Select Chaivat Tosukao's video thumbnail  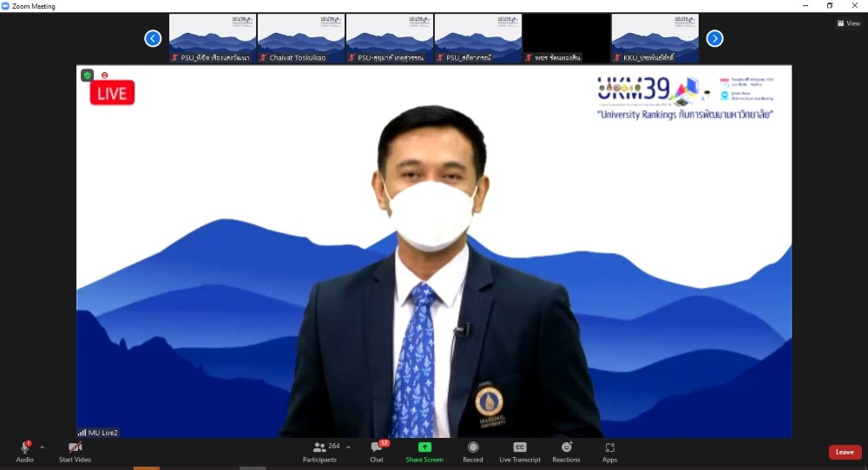301,38
